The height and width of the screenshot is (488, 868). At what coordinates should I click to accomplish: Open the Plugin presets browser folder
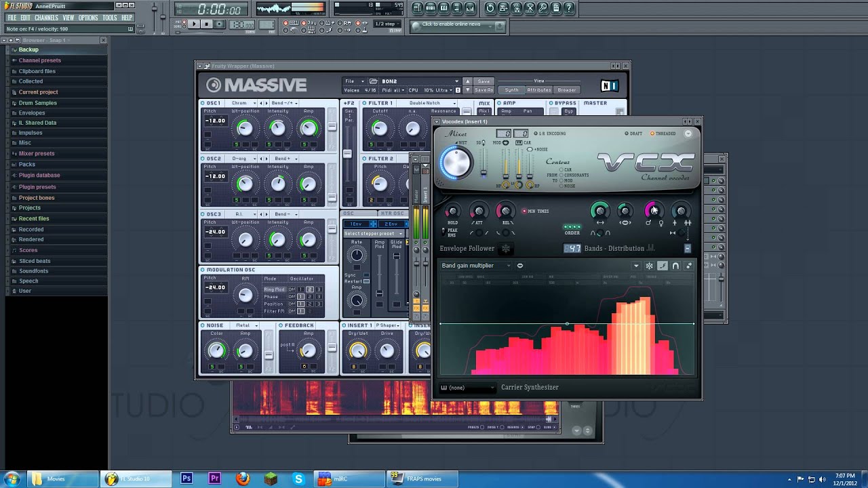coord(37,187)
